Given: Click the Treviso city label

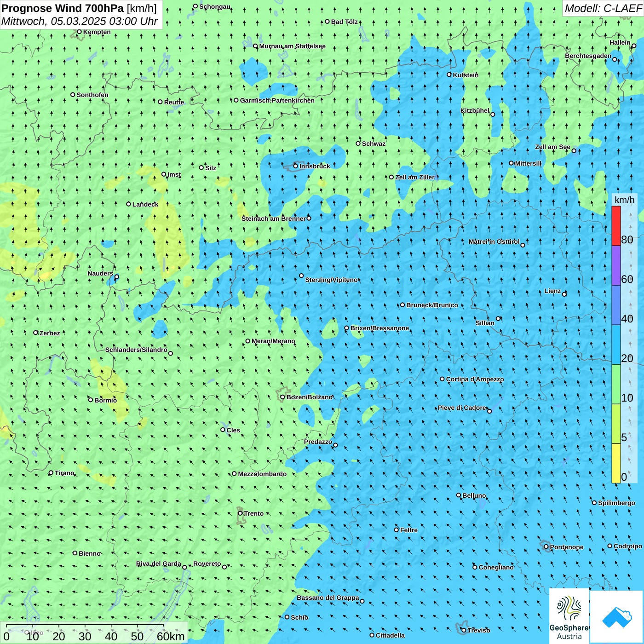Looking at the screenshot, I should tap(479, 630).
